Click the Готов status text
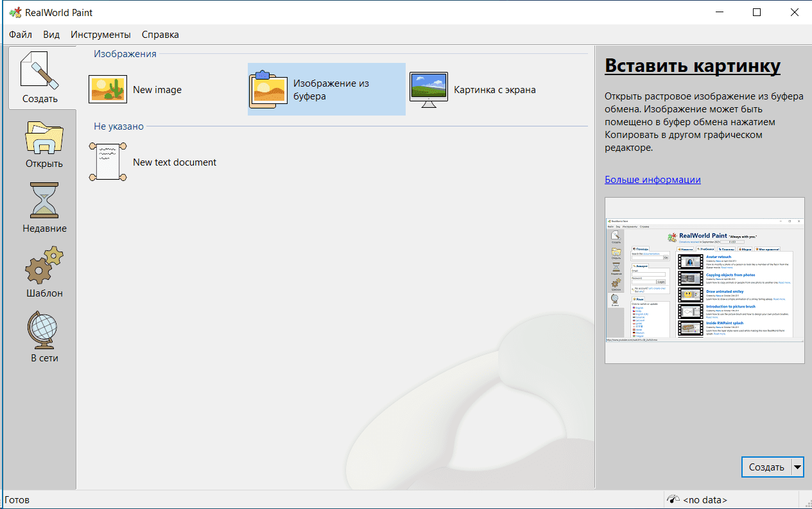 17,500
